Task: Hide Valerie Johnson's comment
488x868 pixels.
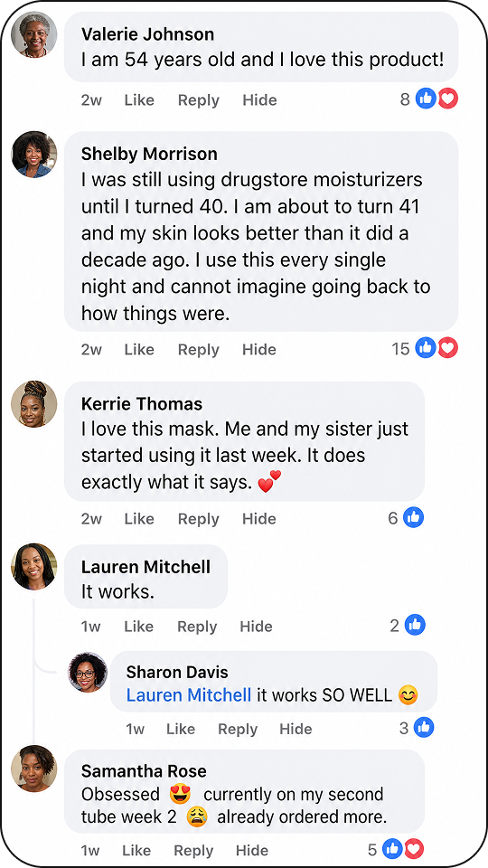Action: coord(259,100)
